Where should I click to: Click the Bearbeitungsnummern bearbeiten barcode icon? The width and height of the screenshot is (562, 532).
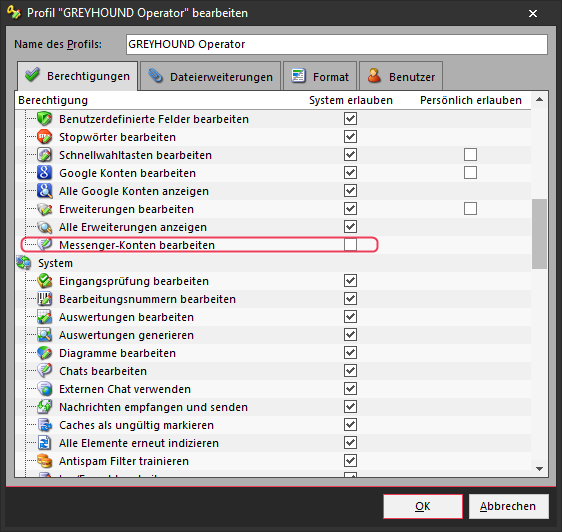(x=44, y=299)
